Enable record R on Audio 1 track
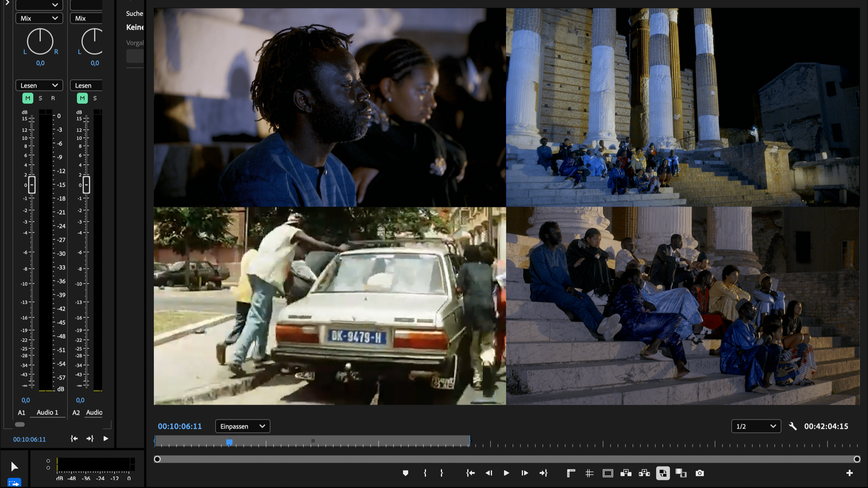This screenshot has width=868, height=488. click(53, 98)
